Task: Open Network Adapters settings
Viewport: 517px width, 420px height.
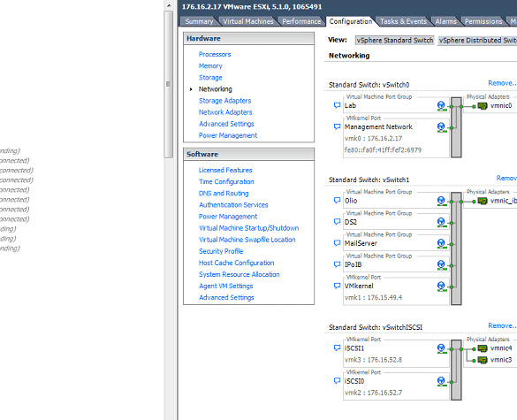Action: pos(225,112)
